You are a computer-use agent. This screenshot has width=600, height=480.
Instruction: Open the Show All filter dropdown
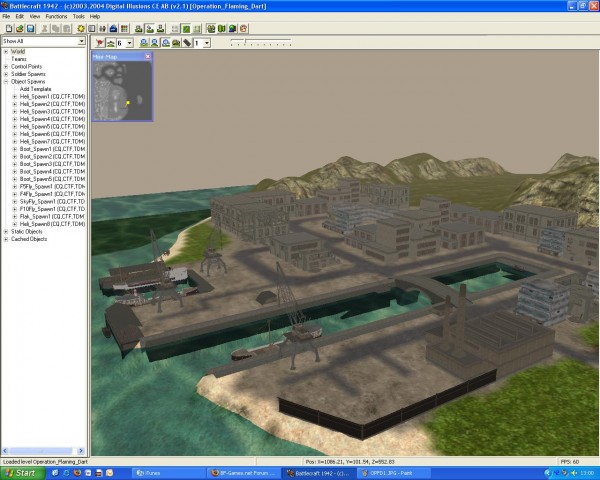point(82,42)
